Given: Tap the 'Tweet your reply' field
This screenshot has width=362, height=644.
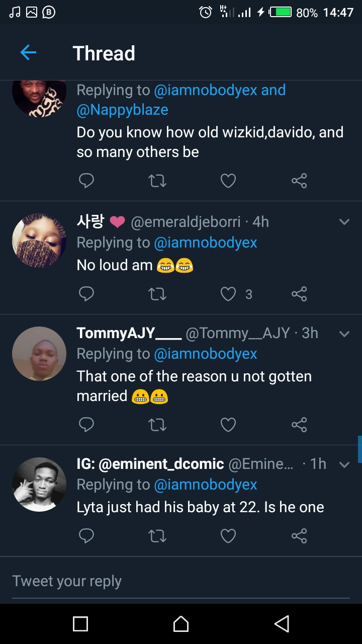Looking at the screenshot, I should point(181,582).
